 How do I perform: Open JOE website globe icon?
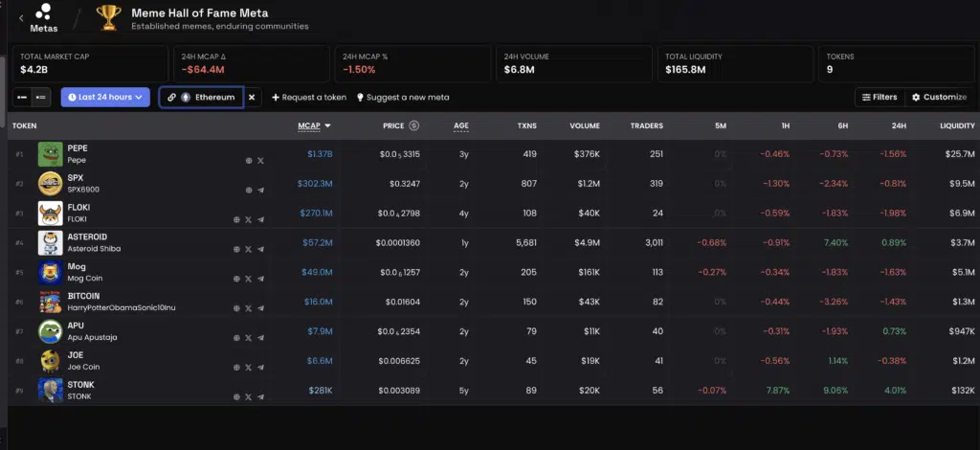click(x=237, y=367)
